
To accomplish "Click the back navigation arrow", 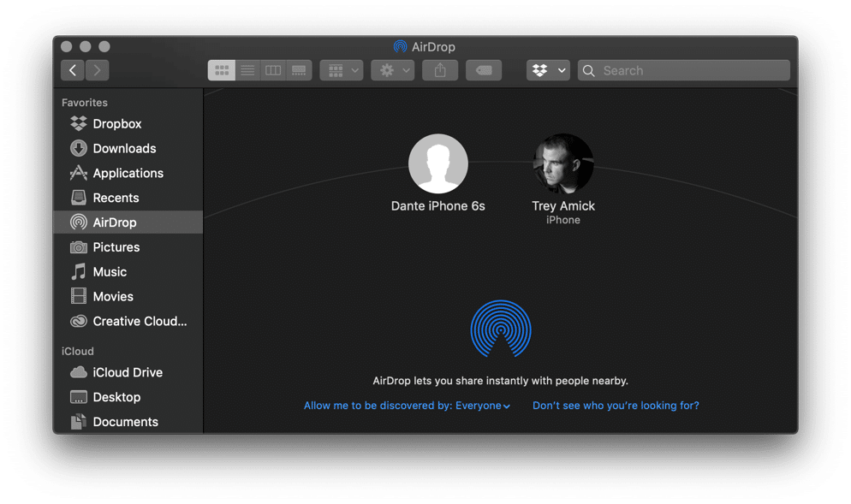I will click(x=72, y=70).
